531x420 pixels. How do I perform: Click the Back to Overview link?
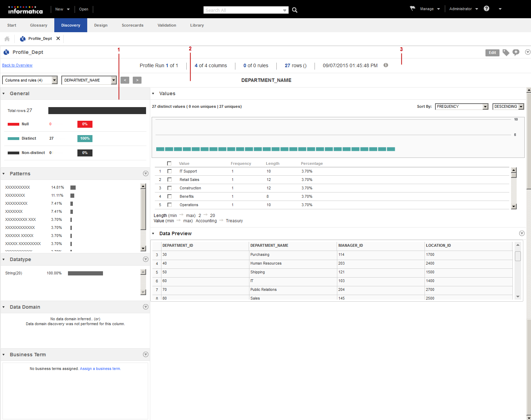[17, 65]
